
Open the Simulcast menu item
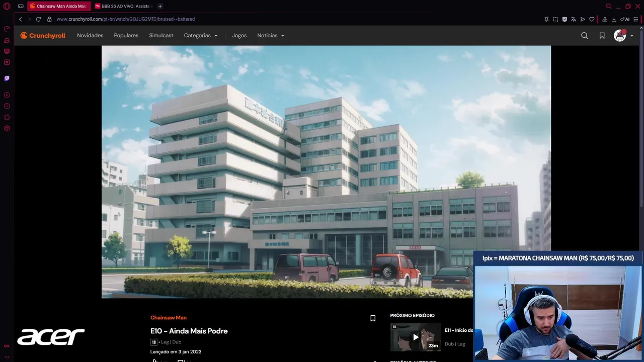click(161, 36)
